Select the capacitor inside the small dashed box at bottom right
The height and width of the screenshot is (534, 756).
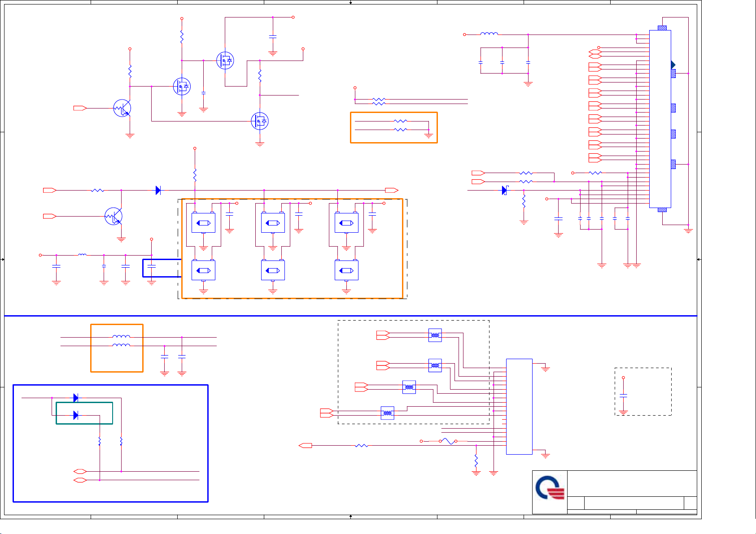click(x=623, y=395)
